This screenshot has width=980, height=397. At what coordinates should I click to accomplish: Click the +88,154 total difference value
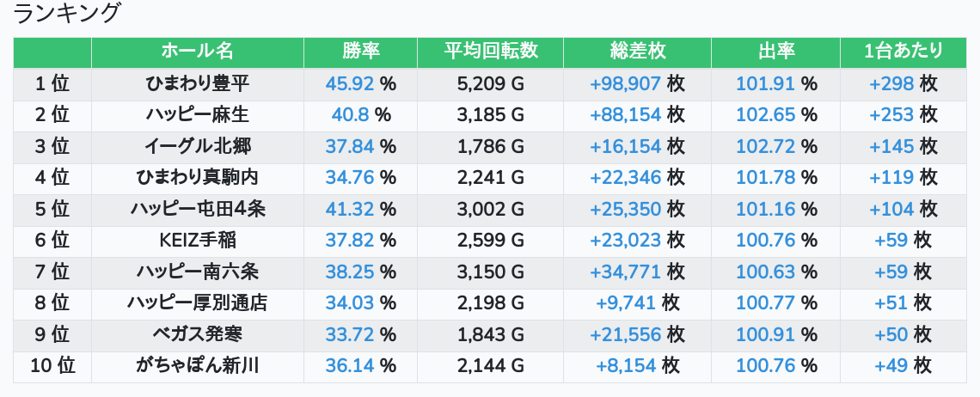pyautogui.click(x=625, y=115)
